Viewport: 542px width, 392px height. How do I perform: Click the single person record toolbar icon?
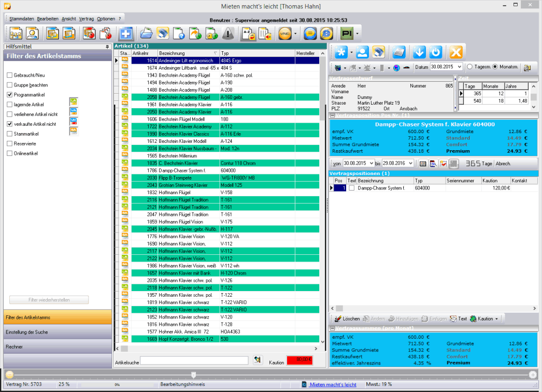32,34
